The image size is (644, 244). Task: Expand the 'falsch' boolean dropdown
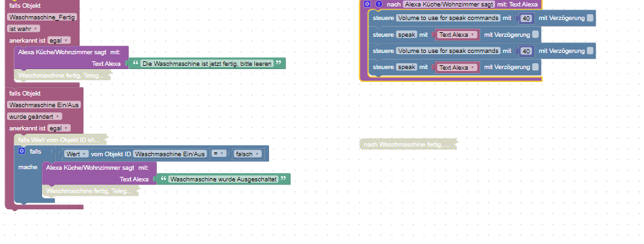[247, 154]
